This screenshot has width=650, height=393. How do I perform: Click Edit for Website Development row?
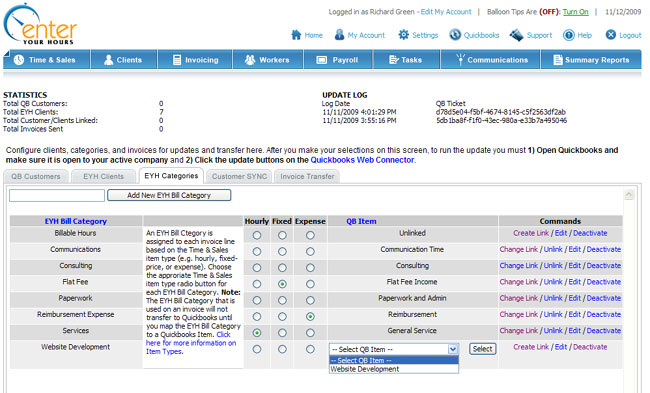pyautogui.click(x=561, y=347)
